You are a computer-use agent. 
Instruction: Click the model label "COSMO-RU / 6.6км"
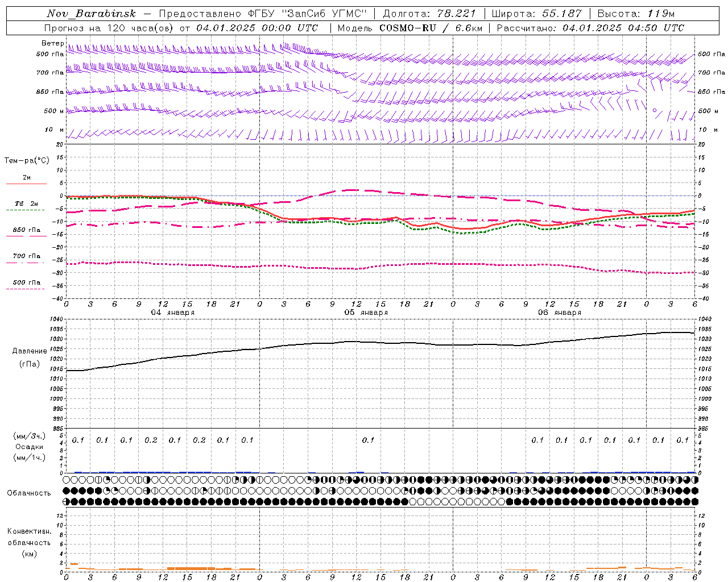[x=430, y=28]
